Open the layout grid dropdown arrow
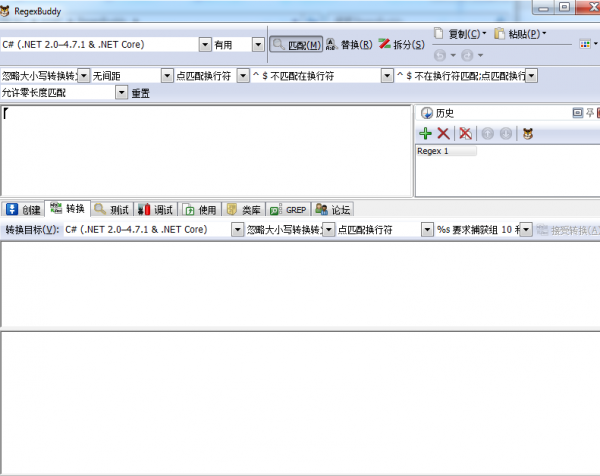 pos(595,44)
